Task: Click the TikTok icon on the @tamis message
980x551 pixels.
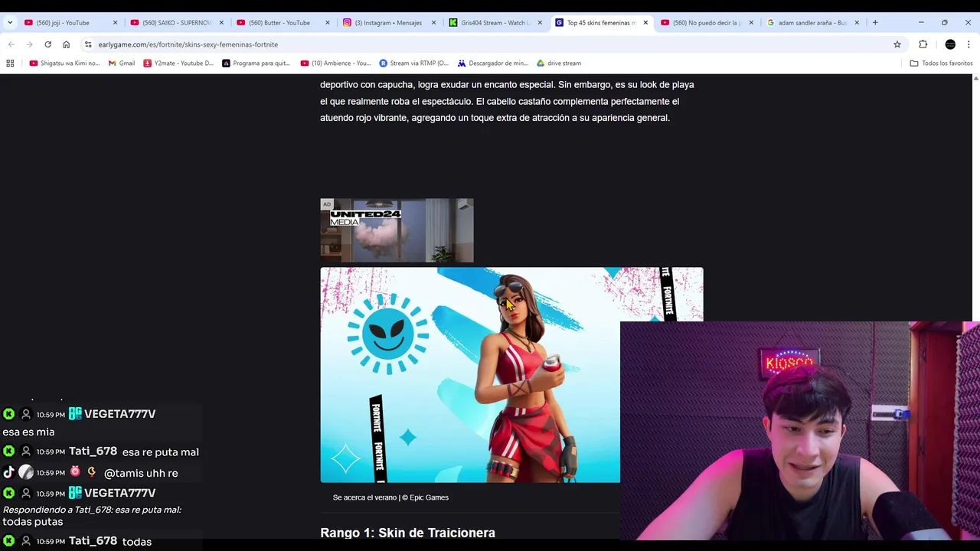Action: tap(8, 473)
